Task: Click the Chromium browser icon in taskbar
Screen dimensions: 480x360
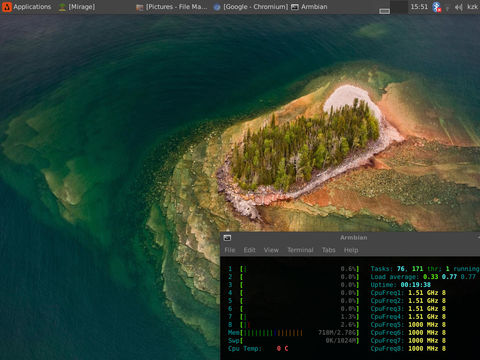Action: coord(217,7)
